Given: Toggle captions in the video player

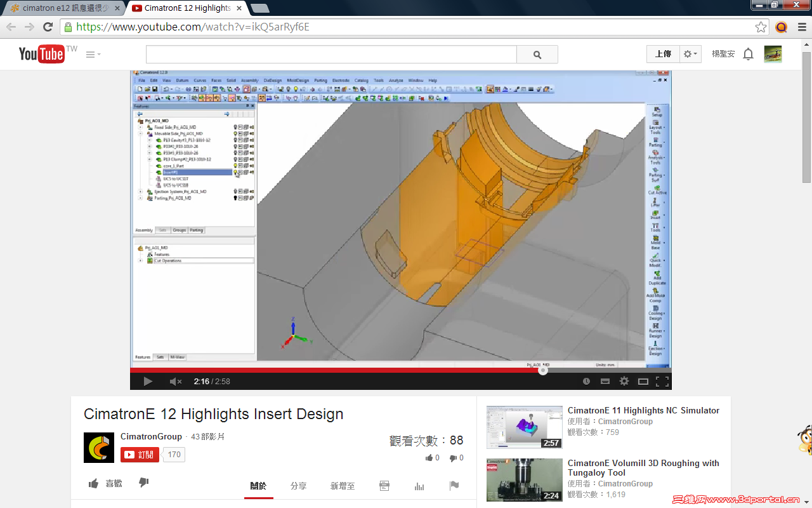Looking at the screenshot, I should coord(605,381).
